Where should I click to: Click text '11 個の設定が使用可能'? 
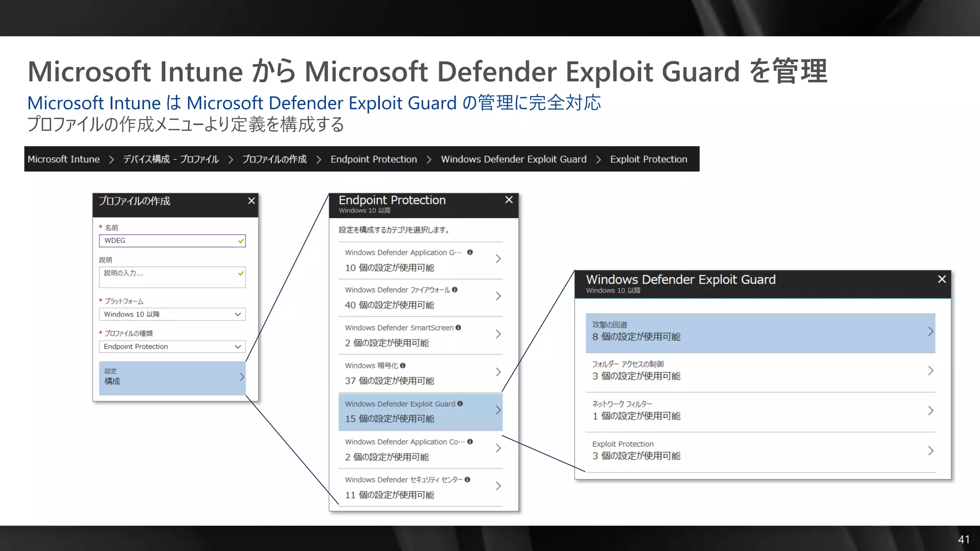[x=390, y=495]
